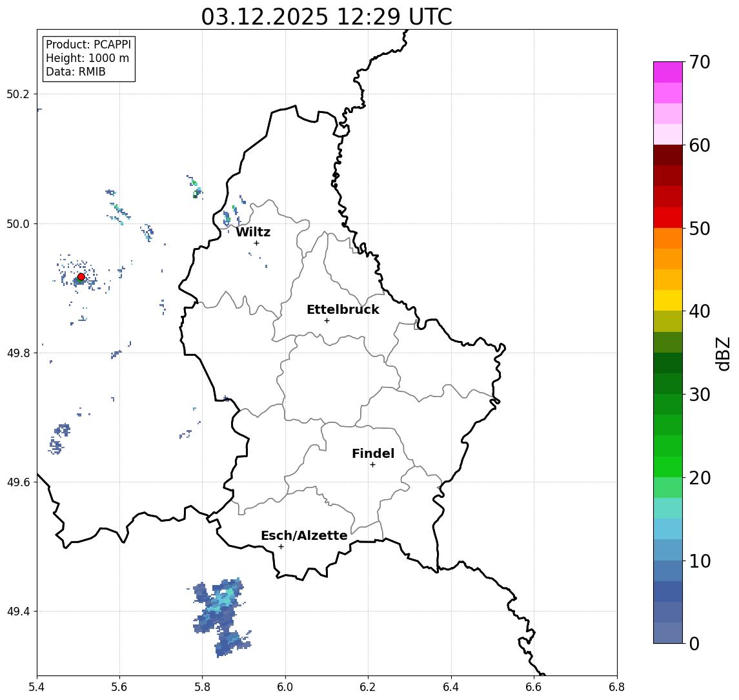The height and width of the screenshot is (700, 739).
Task: Click the Esch/Alzette plus marker
Action: tap(281, 547)
